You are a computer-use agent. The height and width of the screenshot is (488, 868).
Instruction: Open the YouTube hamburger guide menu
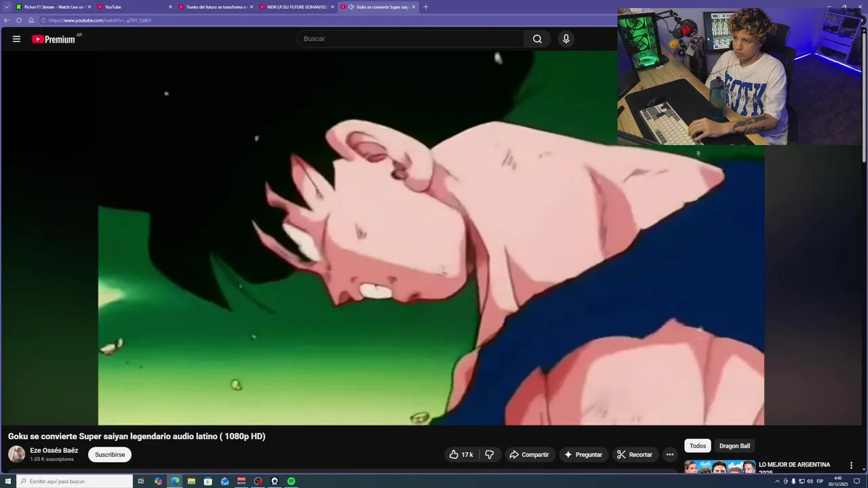tap(16, 39)
